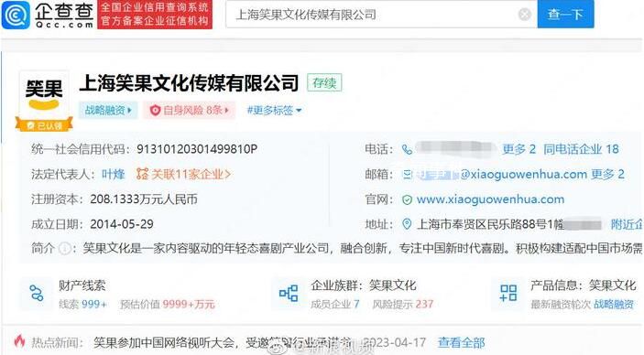
Task: Select the verified checkmark icon beside 官网
Action: tap(407, 199)
